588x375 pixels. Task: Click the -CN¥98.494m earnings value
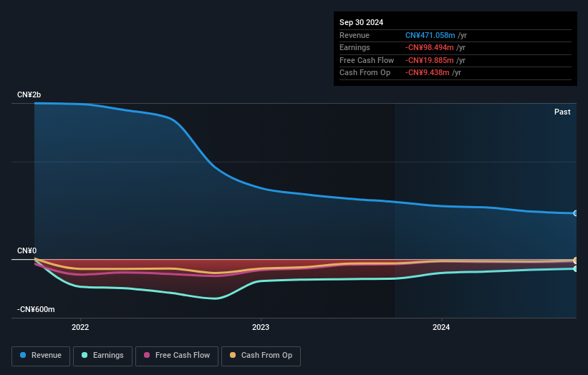(429, 47)
